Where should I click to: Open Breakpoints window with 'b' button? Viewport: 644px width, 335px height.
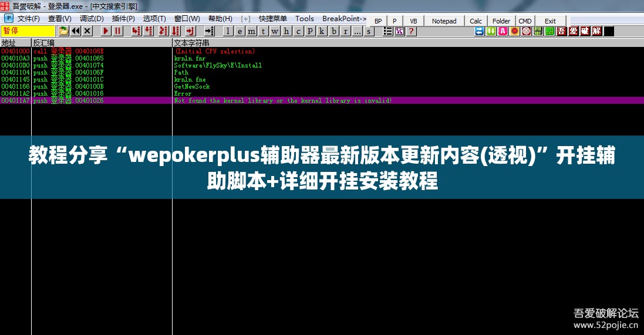(334, 31)
